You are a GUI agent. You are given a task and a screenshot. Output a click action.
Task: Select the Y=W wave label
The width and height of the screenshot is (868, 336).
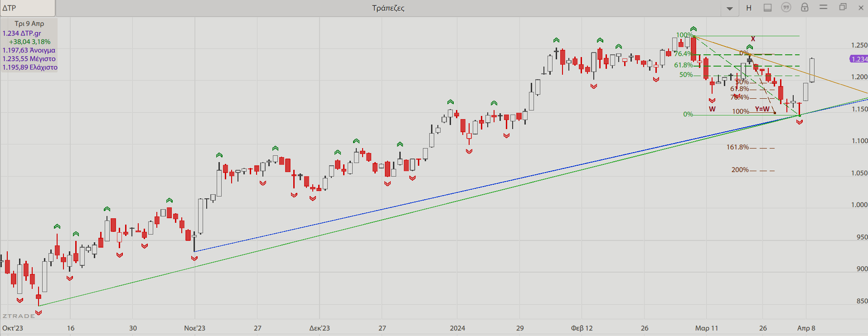coord(762,109)
